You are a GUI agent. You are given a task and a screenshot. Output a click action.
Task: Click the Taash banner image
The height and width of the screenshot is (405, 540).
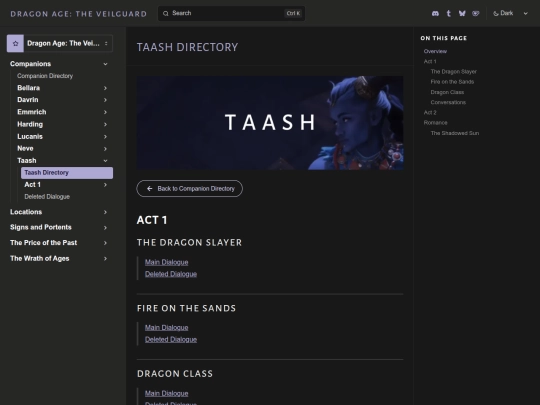[270, 123]
